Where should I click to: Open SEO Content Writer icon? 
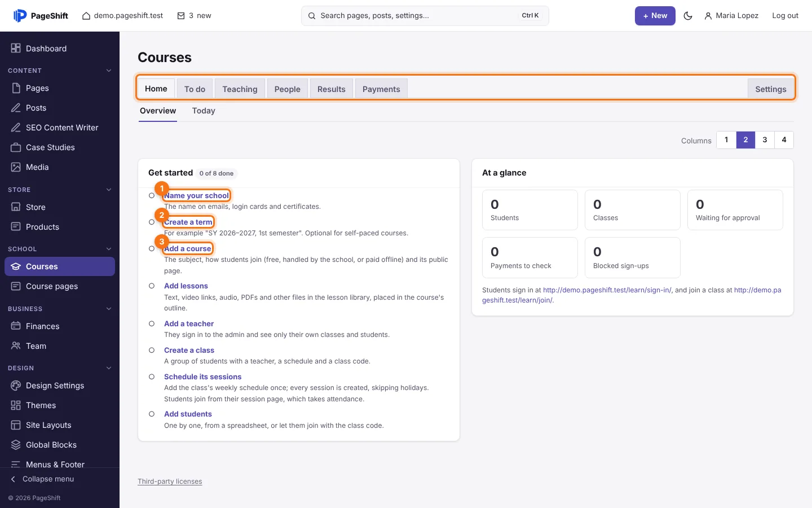(16, 128)
